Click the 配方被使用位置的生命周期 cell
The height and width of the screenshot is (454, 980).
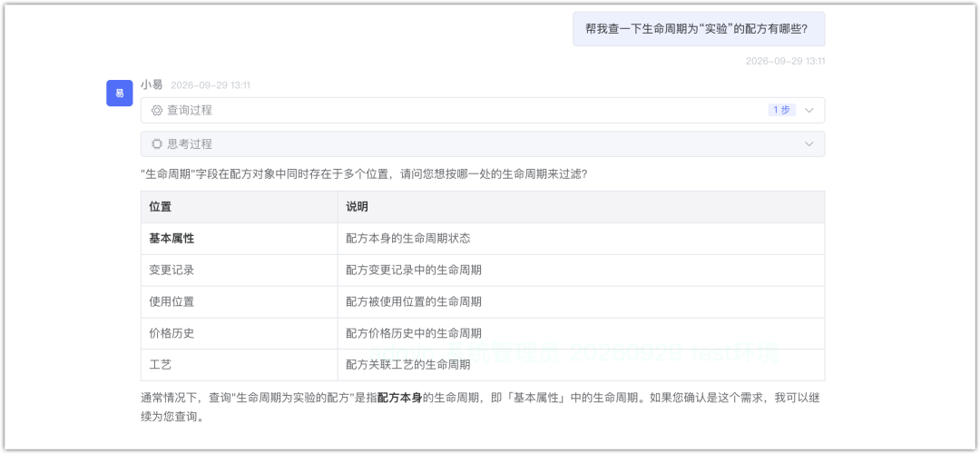[x=582, y=301]
